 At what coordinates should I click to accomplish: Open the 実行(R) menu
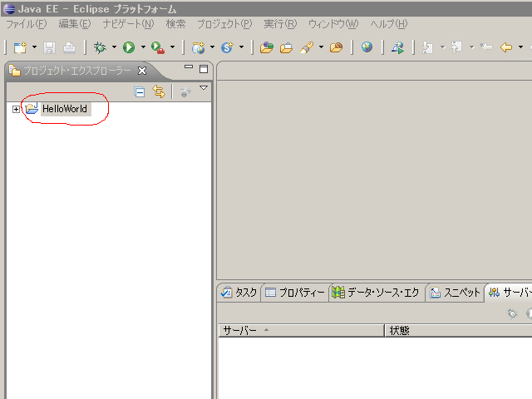pos(280,24)
